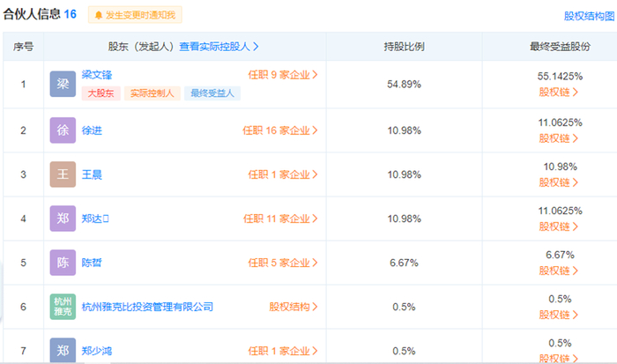
Task: Click the 王 avatar icon for 王晨
Action: coord(63,175)
